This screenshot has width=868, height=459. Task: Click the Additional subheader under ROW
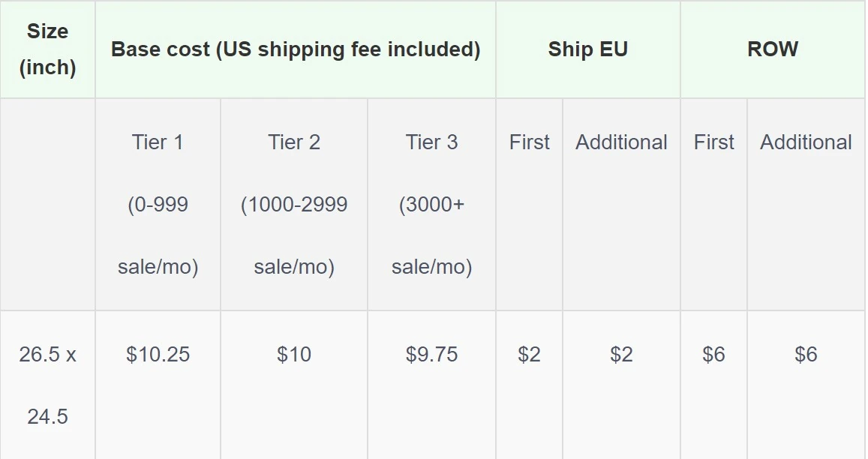click(x=806, y=142)
